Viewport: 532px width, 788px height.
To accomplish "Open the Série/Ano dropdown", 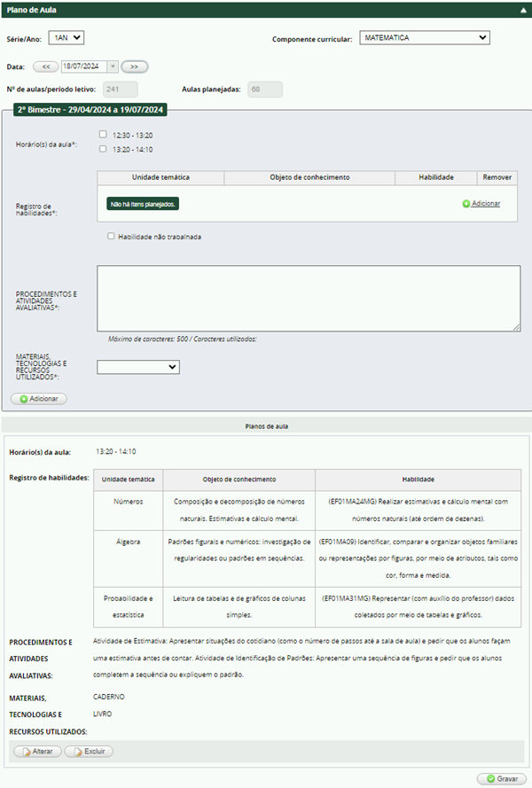I will point(66,37).
